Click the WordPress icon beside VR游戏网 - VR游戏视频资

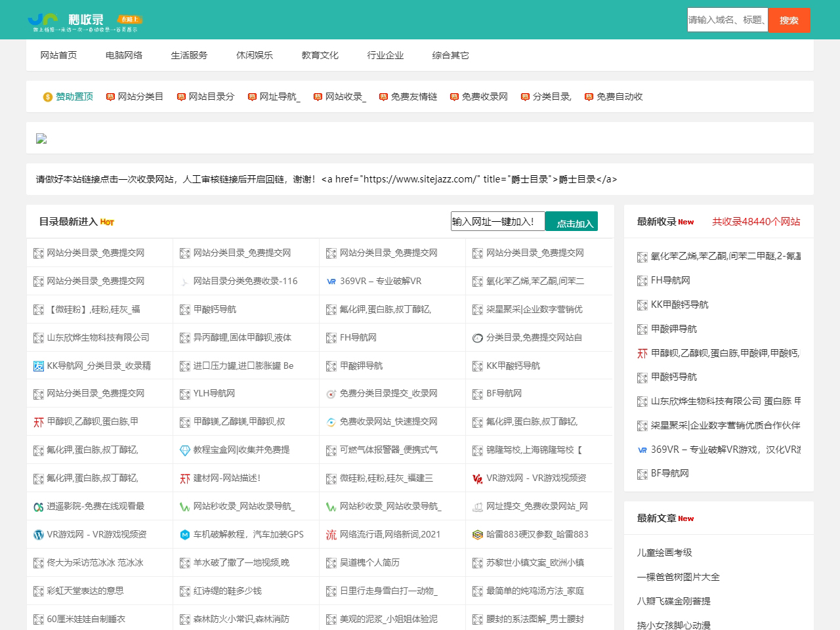[x=39, y=535]
